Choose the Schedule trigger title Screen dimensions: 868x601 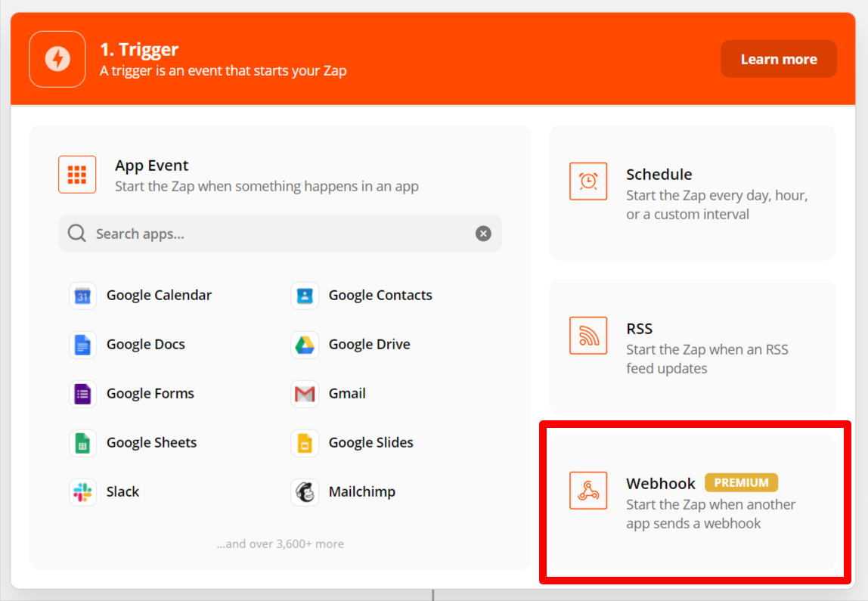pos(659,175)
